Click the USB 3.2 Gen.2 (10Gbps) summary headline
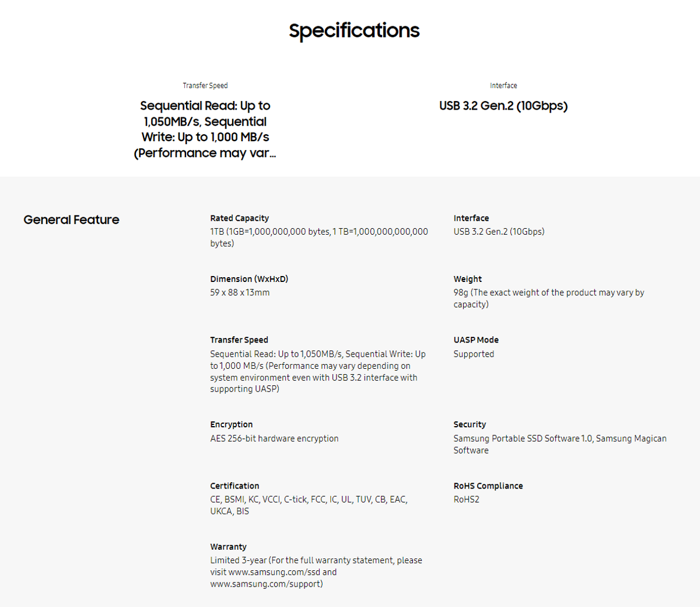This screenshot has width=700, height=607. click(503, 106)
